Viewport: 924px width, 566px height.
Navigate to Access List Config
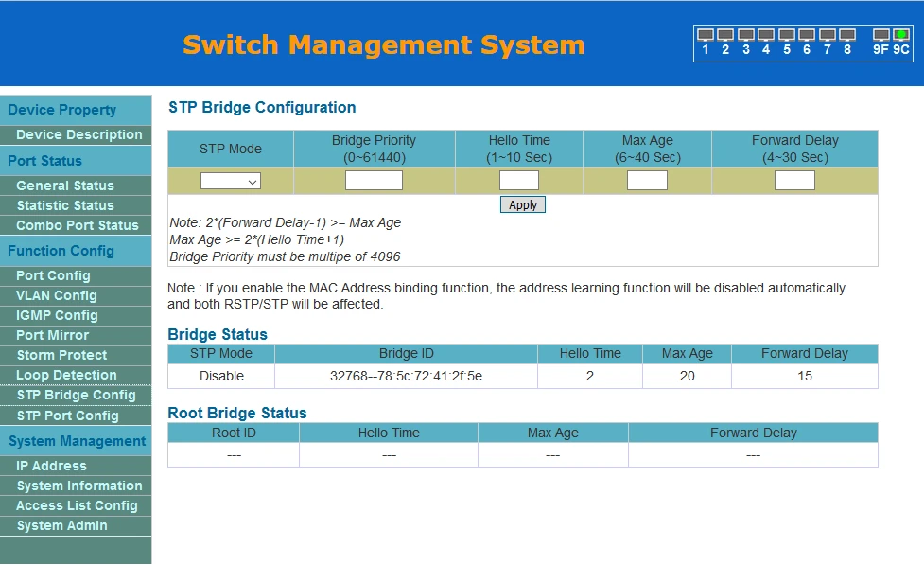77,505
